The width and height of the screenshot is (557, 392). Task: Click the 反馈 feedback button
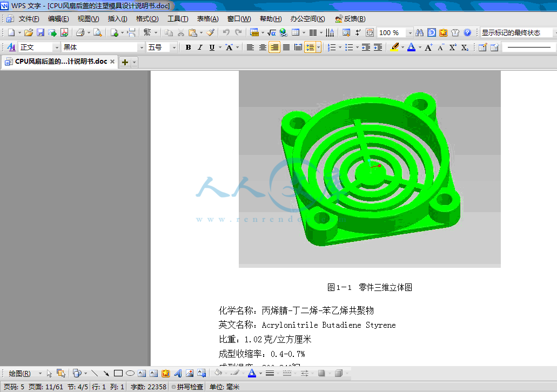[x=350, y=19]
